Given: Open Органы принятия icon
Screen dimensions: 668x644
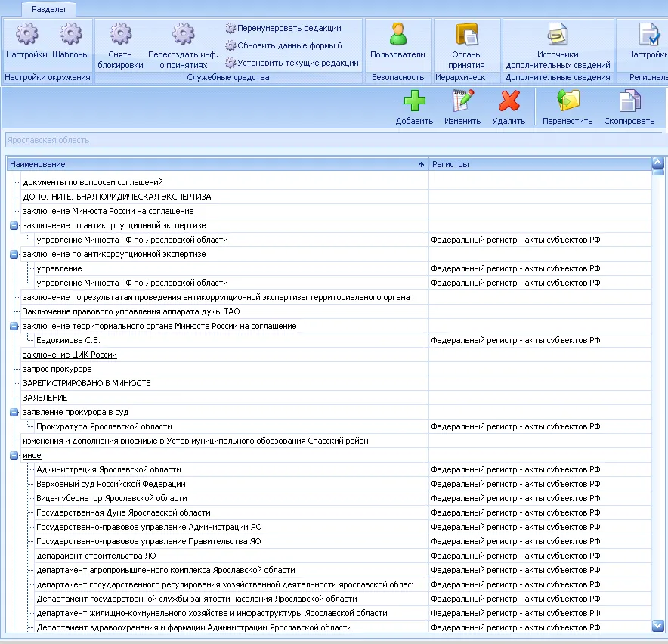Looking at the screenshot, I should point(466,34).
